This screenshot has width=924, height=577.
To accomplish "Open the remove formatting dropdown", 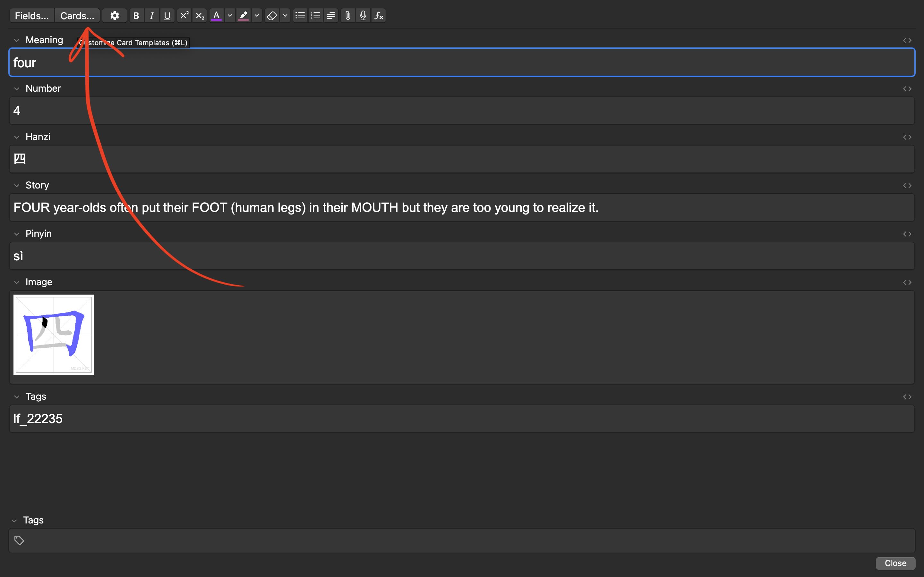I will tap(285, 15).
